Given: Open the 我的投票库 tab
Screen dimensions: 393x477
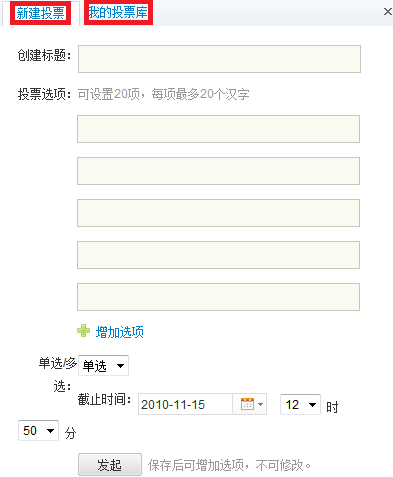Looking at the screenshot, I should point(118,13).
